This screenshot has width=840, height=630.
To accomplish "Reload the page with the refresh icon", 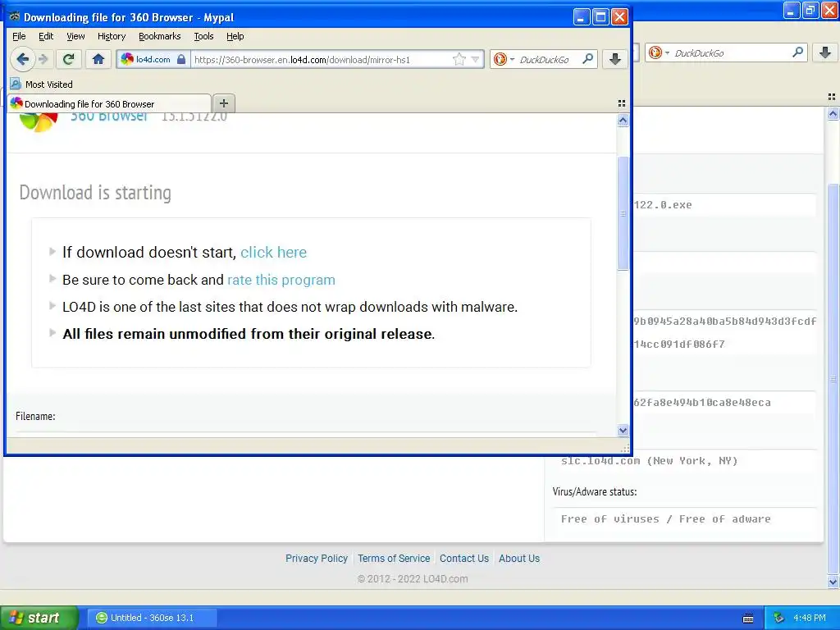I will [x=69, y=59].
